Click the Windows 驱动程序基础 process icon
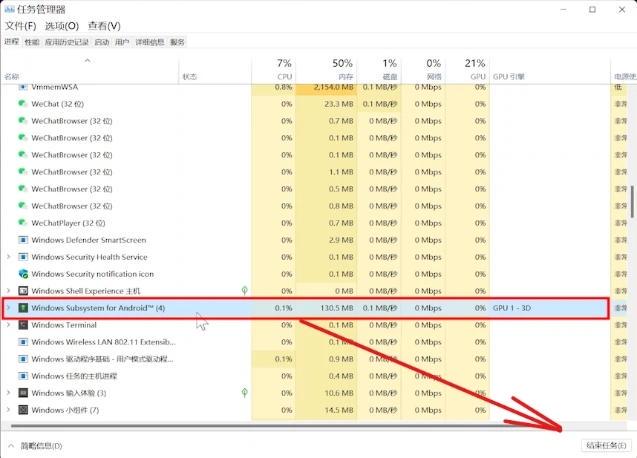This screenshot has height=458, width=637. point(23,359)
